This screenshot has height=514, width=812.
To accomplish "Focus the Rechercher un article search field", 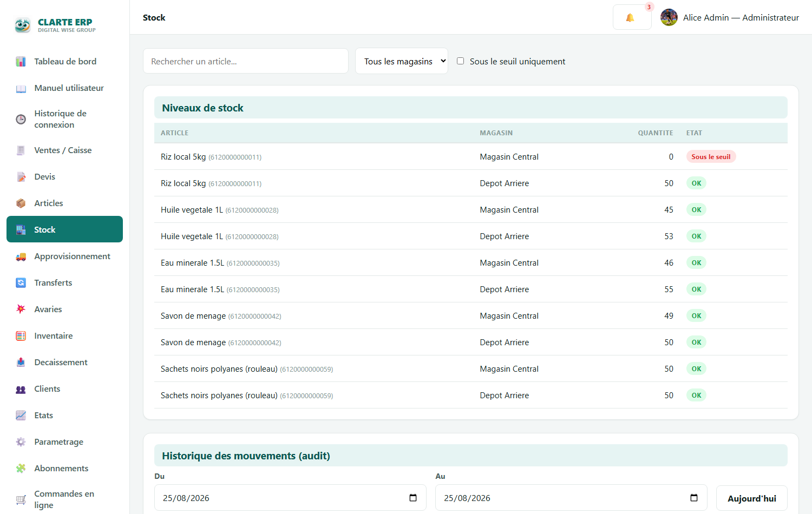I will (x=246, y=61).
